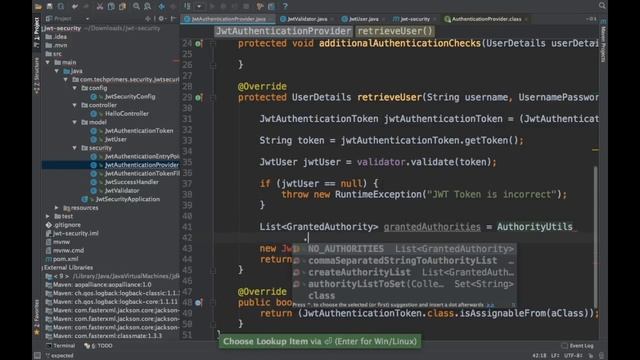Switch to jwt-security pom tab

(x=415, y=19)
